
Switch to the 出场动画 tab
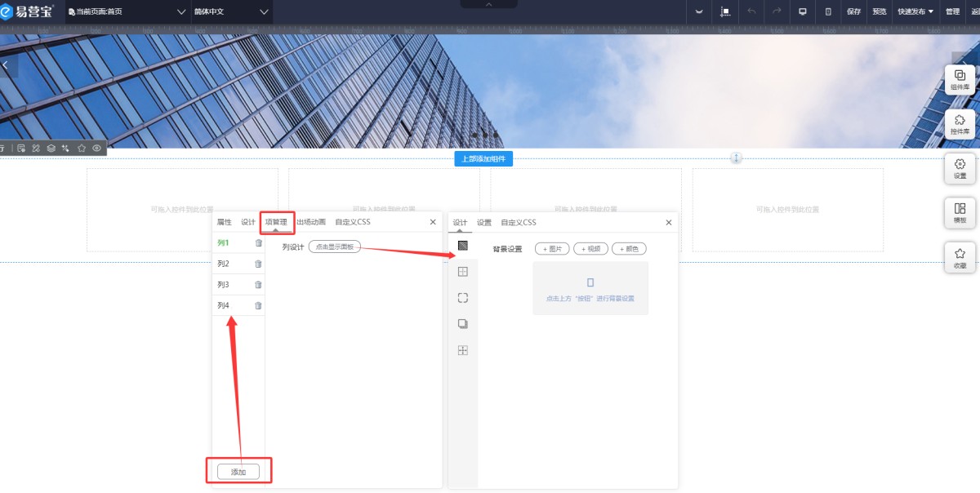(x=310, y=222)
